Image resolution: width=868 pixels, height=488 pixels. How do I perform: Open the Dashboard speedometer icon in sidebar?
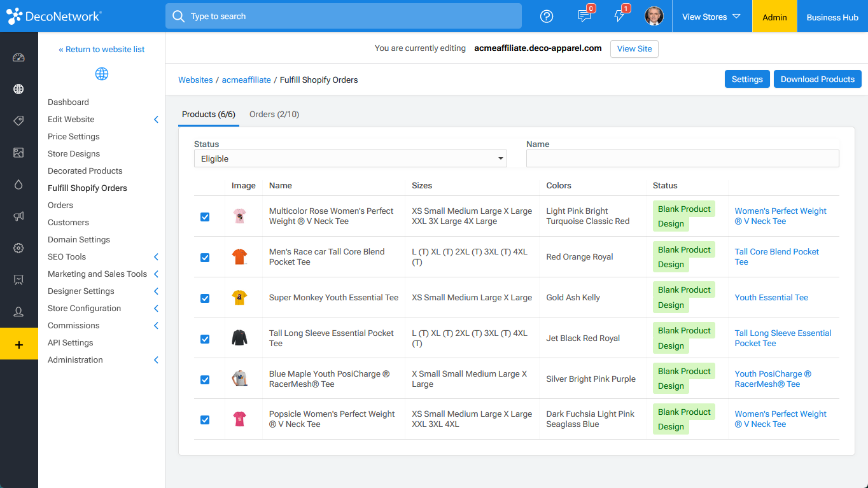[x=19, y=57]
